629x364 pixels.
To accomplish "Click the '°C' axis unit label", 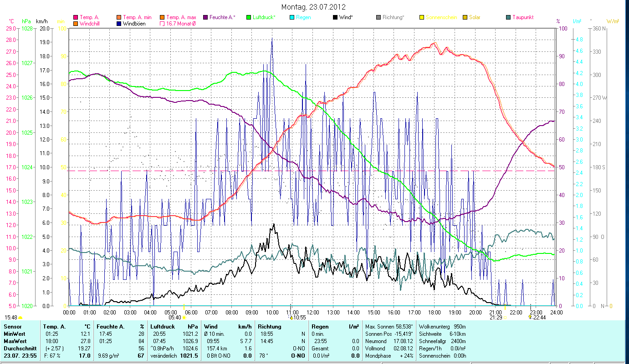I will coord(12,21).
